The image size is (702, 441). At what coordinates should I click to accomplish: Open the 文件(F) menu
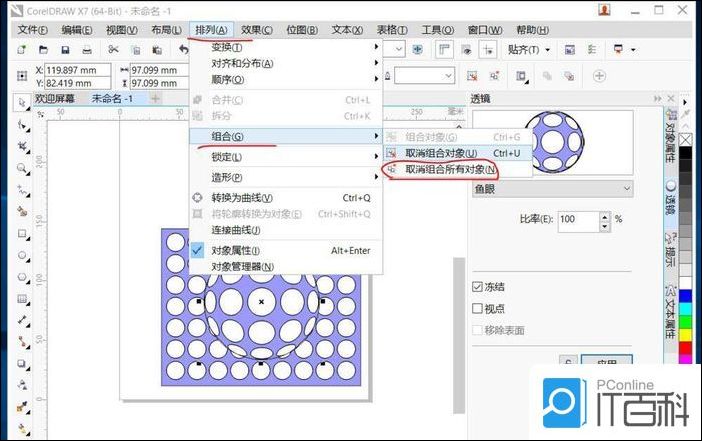[33, 30]
